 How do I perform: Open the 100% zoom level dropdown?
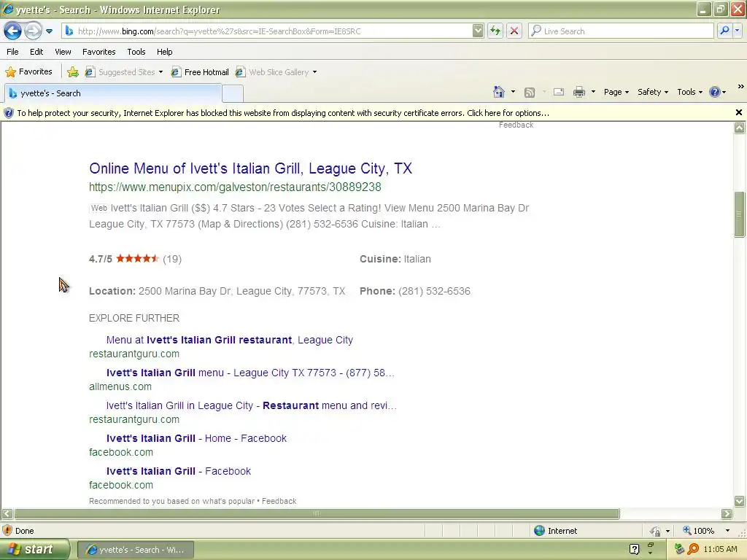click(x=727, y=531)
